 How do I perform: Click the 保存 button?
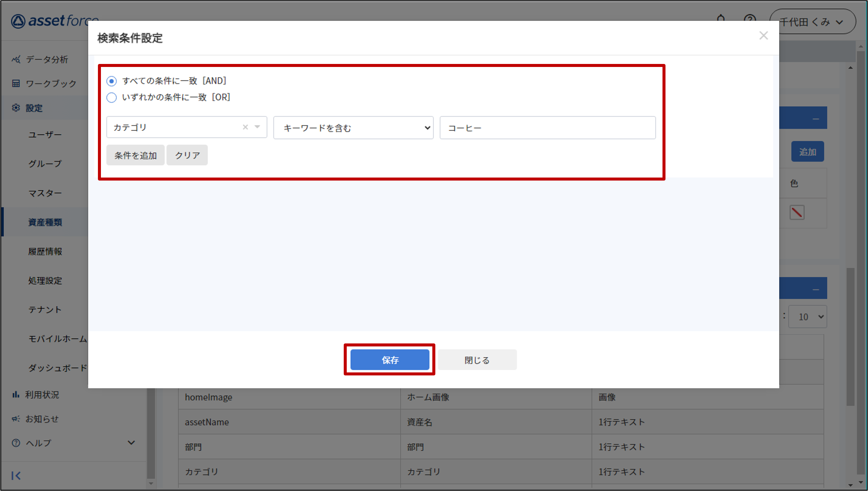390,360
